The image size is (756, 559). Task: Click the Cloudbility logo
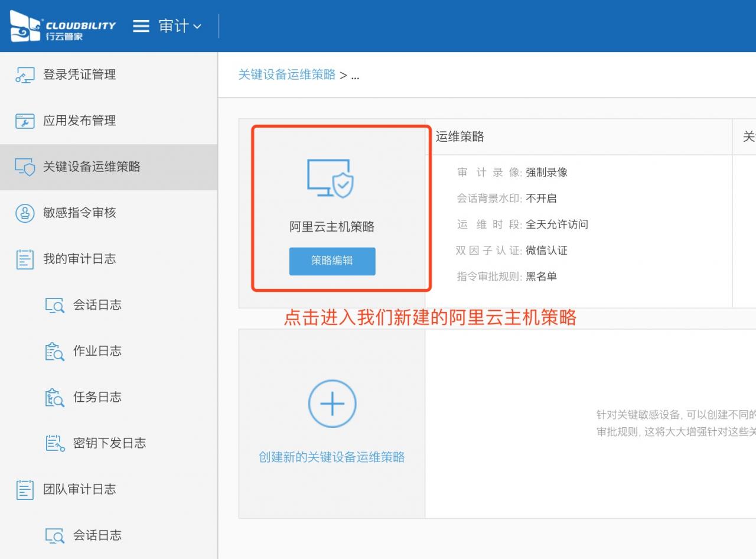(63, 27)
